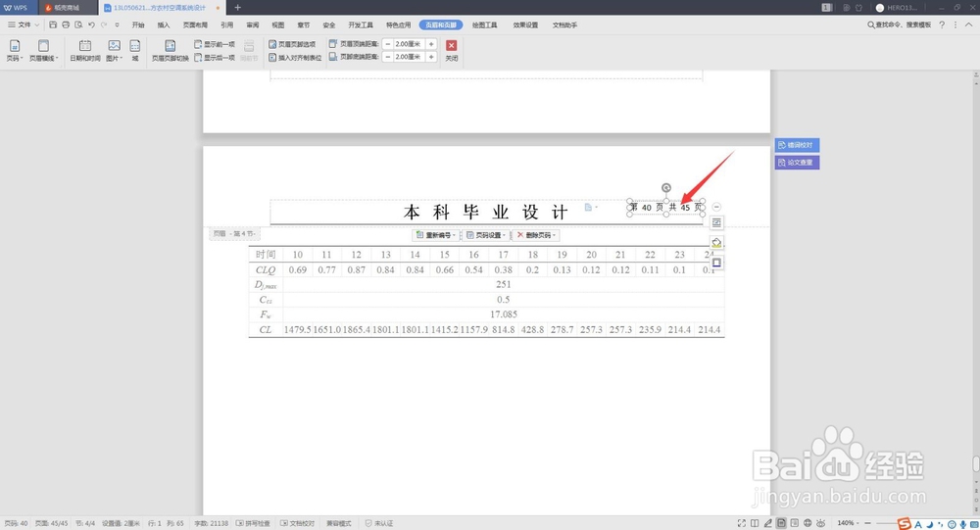Open the WPS home tab
Screen dimensions: 980x530
(x=17, y=8)
